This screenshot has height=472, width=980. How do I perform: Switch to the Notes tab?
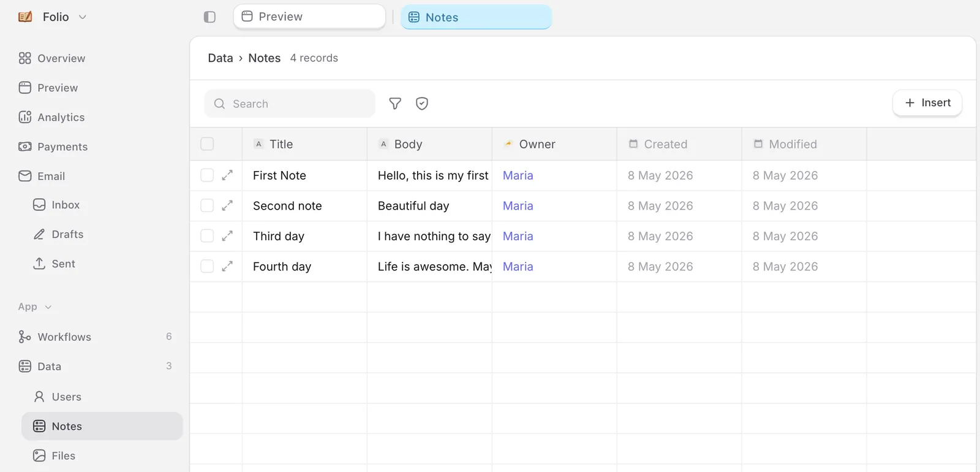click(476, 17)
